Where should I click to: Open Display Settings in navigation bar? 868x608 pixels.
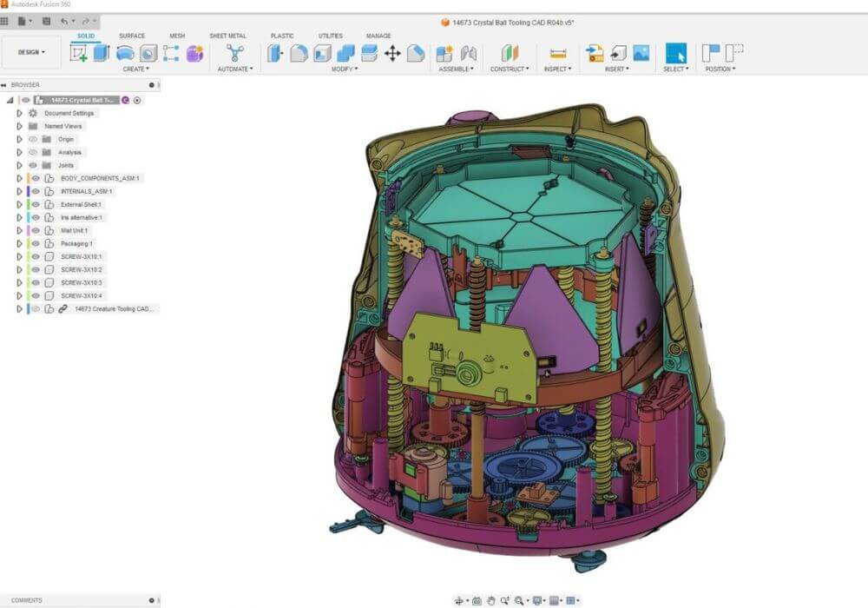pyautogui.click(x=537, y=600)
